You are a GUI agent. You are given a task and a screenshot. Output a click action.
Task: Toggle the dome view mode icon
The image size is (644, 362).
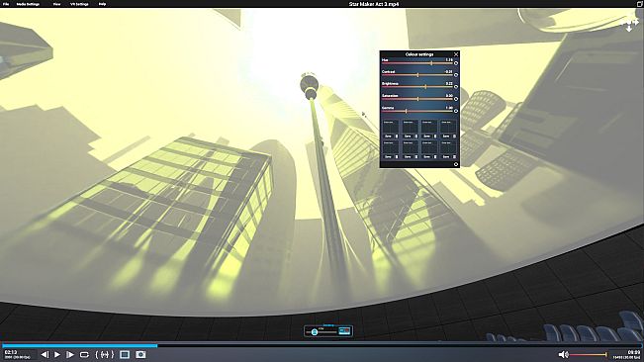[344, 330]
